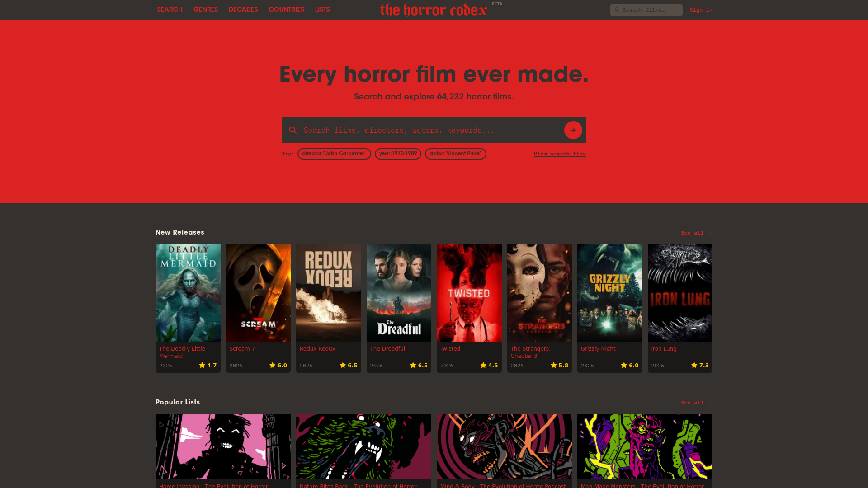This screenshot has width=868, height=488.
Task: Open DECADES in top navigation
Action: (243, 9)
